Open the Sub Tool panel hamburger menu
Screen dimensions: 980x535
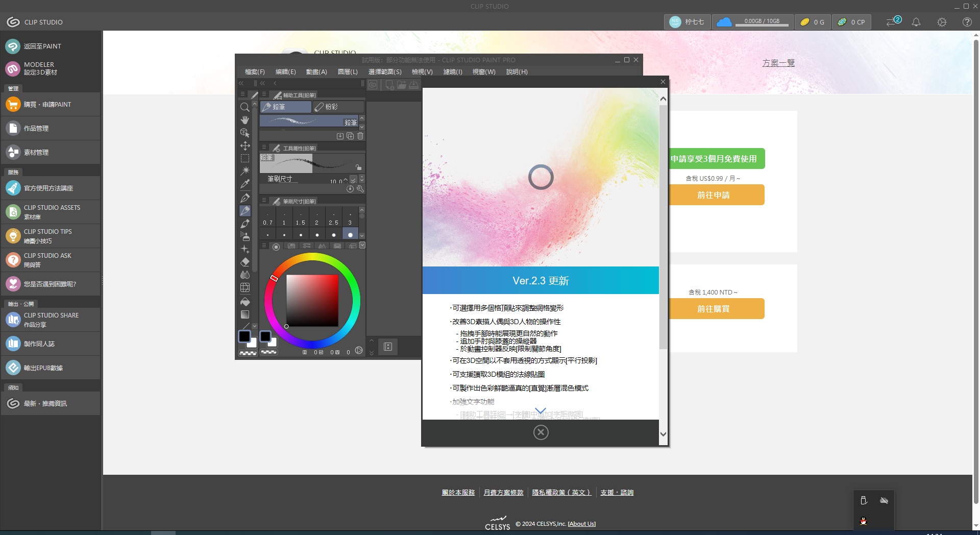pyautogui.click(x=264, y=95)
